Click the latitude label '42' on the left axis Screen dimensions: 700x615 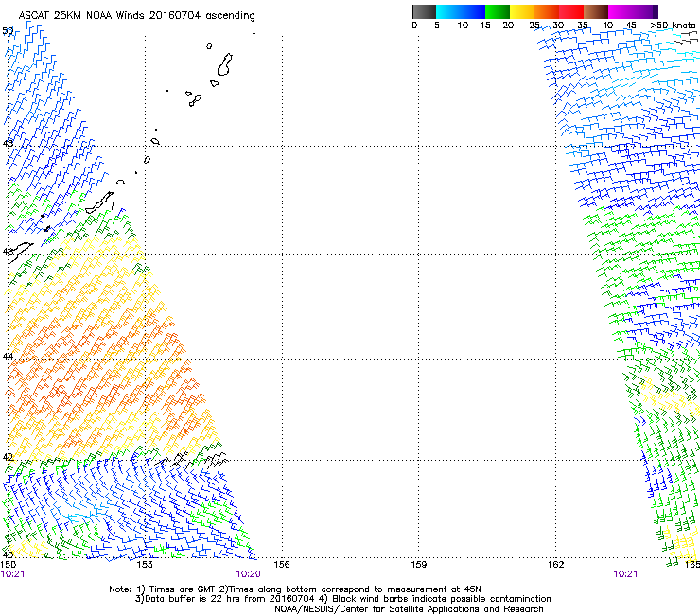[8, 457]
